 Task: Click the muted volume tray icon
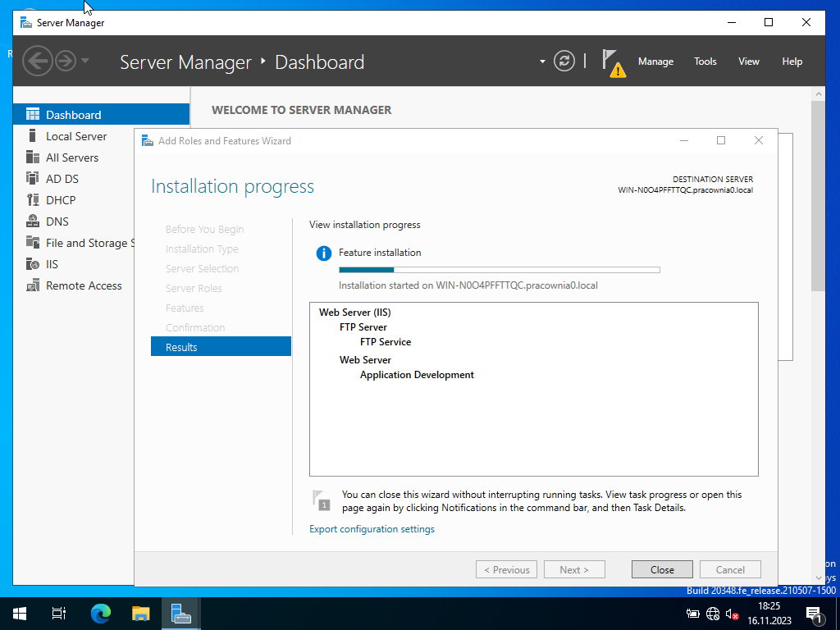[x=732, y=614]
